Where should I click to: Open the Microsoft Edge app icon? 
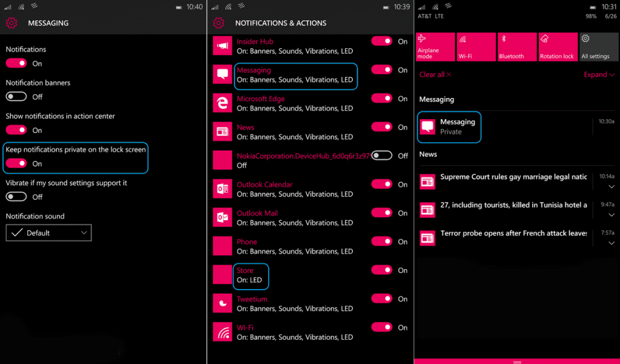click(222, 103)
